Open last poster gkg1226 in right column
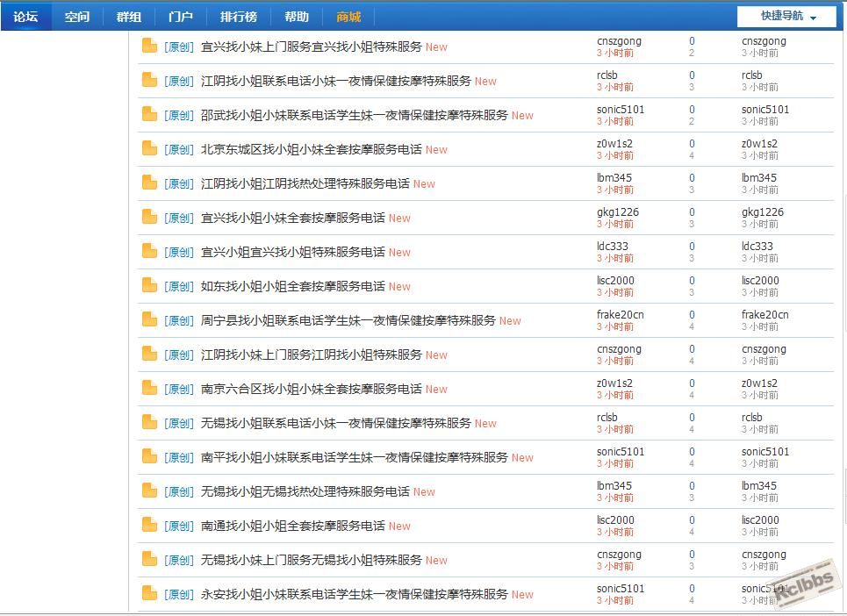Viewport: 847px width, 616px height. pos(762,212)
